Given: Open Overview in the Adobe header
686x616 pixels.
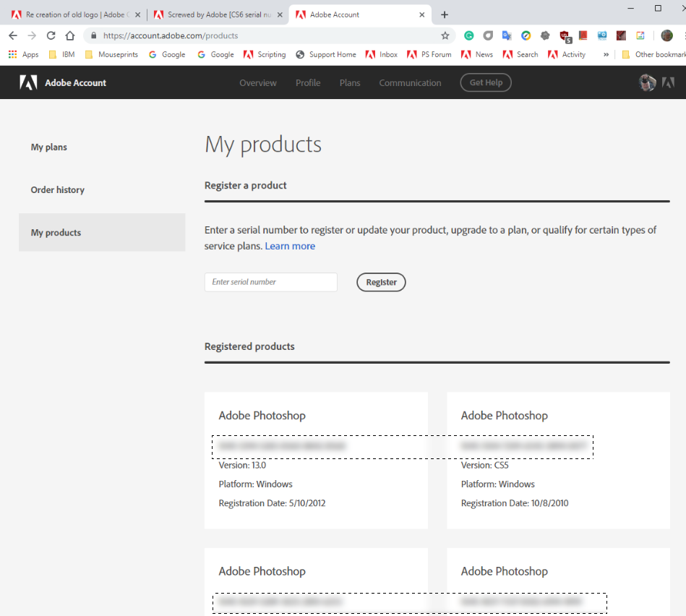Looking at the screenshot, I should point(257,82).
